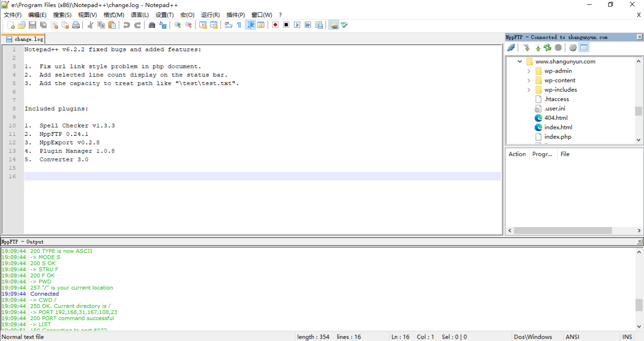Screen dimensions: 644x341
Task: Collapse the www.shangunyun.com tree node
Action: click(520, 61)
